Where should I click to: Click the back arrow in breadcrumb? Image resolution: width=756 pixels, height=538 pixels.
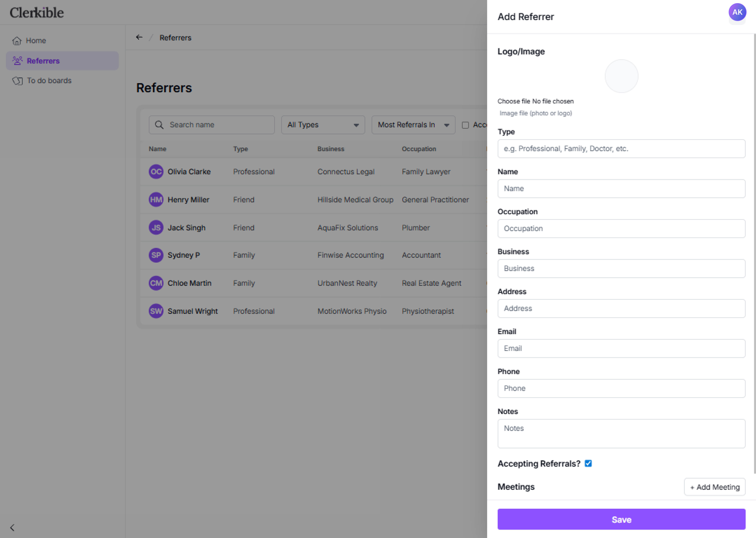[x=139, y=37]
